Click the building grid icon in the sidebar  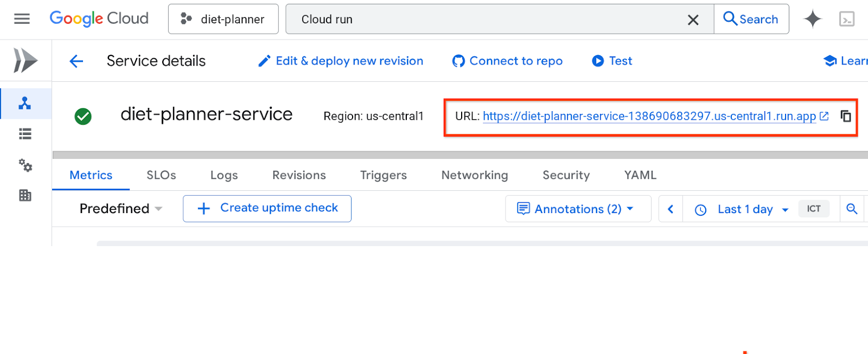(25, 195)
